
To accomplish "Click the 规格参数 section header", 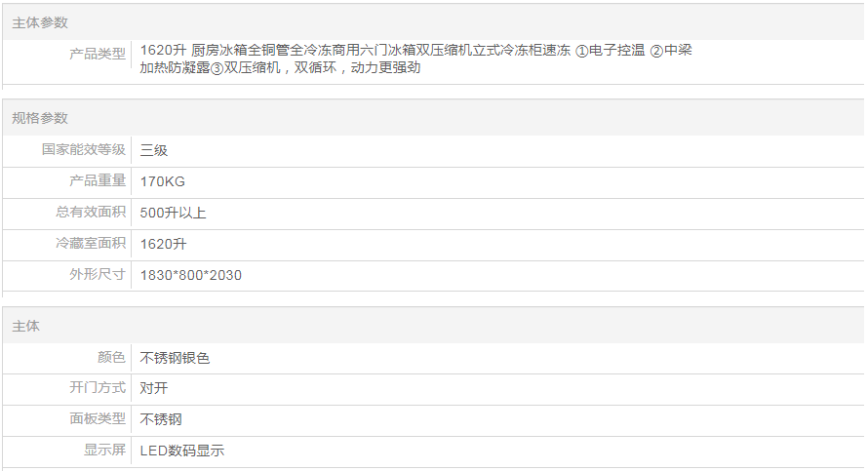I will [x=40, y=118].
